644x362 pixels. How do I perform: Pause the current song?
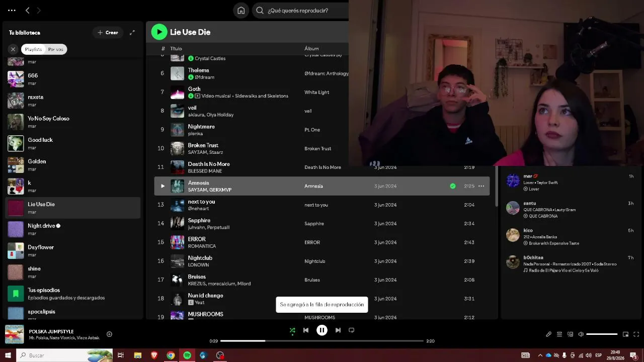tap(322, 330)
